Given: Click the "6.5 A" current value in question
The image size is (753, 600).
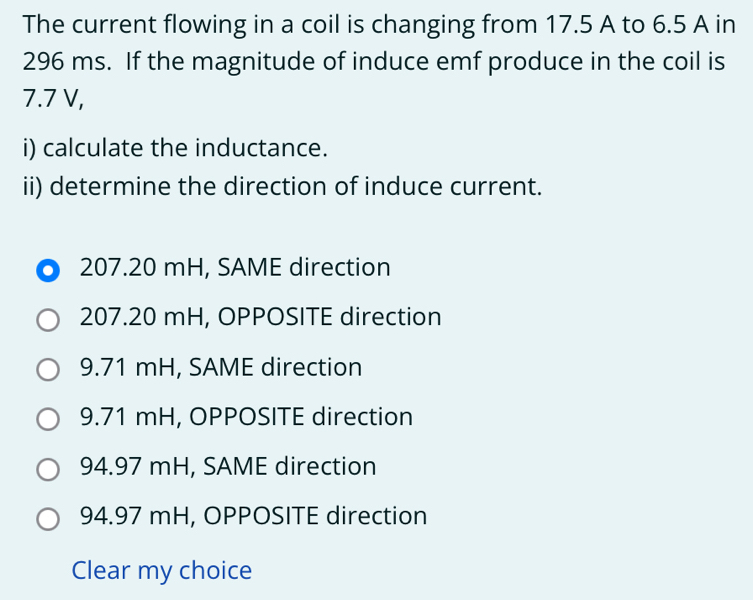Looking at the screenshot, I should coord(679,23).
